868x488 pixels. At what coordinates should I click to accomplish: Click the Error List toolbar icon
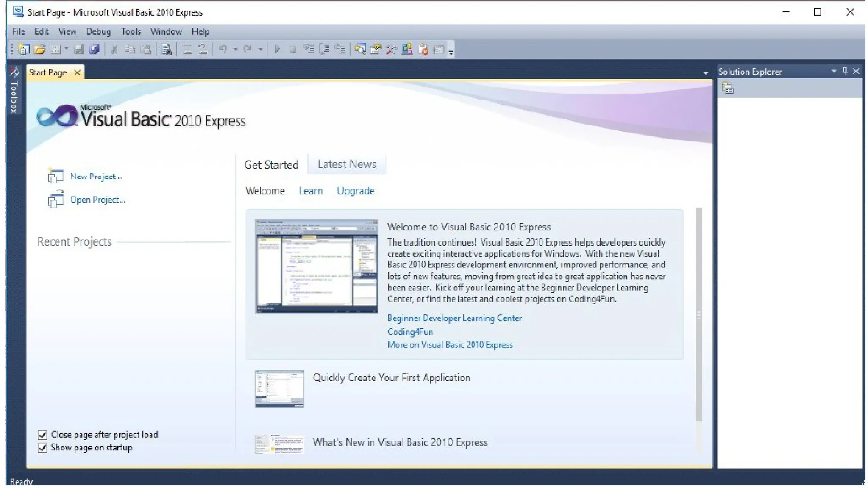[x=423, y=50]
